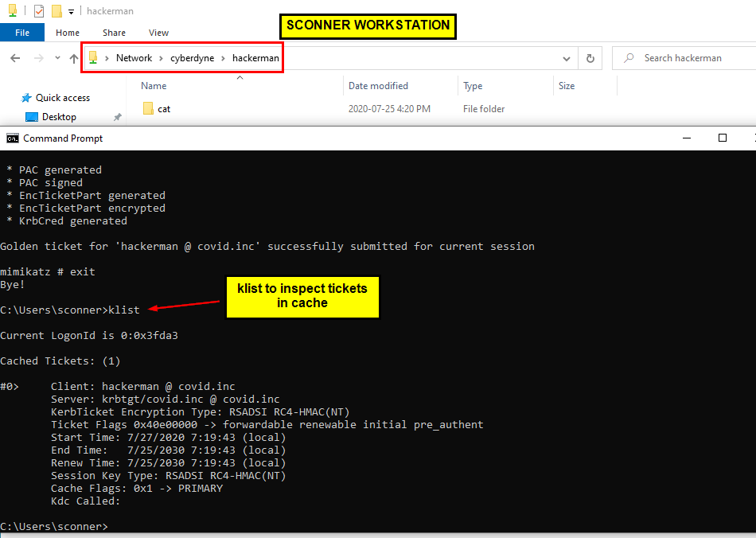Toggle sorting with the Name column chevron
The height and width of the screenshot is (538, 756).
[x=239, y=77]
